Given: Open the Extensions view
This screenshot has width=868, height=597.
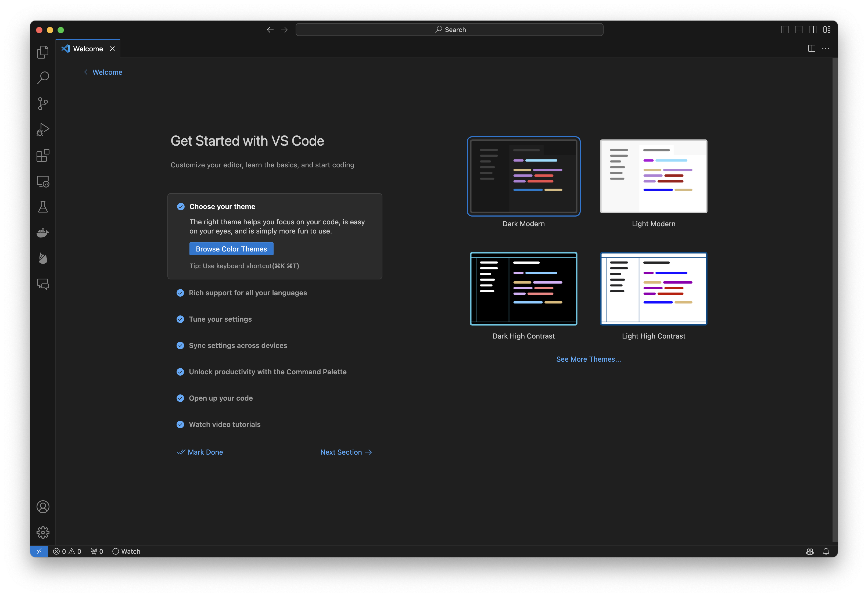Looking at the screenshot, I should pos(43,155).
